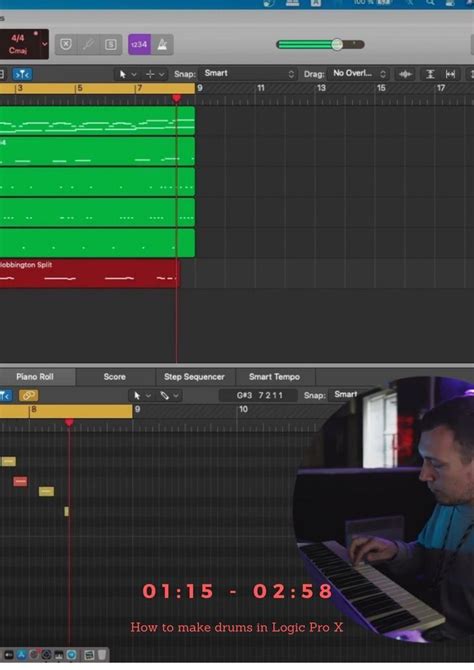The width and height of the screenshot is (474, 670).
Task: Open the left-click tool menu chevron in Tracks area
Action: tap(134, 74)
